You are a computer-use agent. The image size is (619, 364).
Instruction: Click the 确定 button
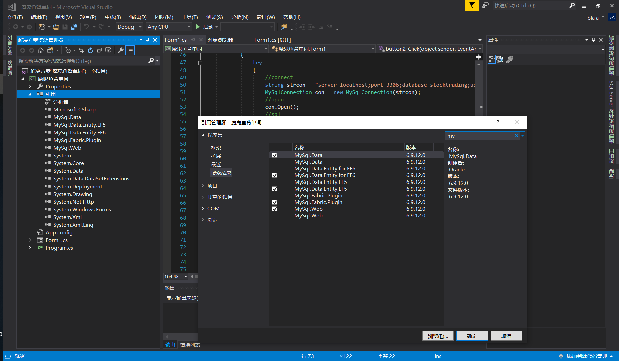point(472,336)
